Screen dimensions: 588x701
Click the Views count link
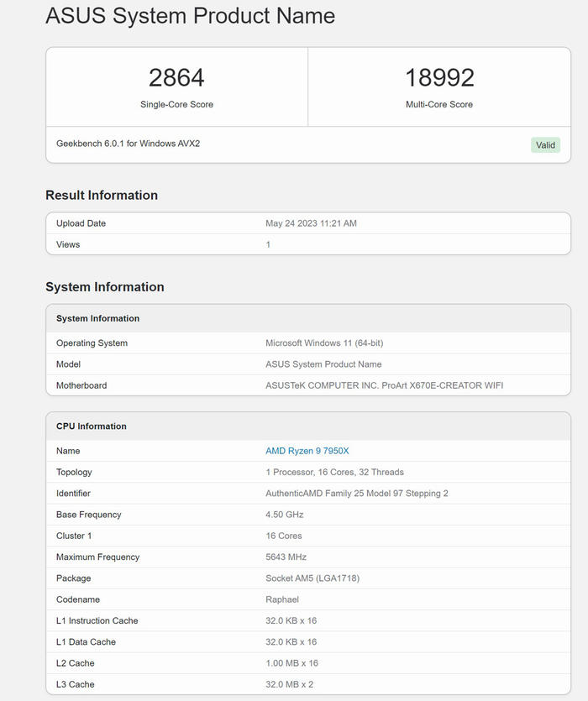coord(268,244)
